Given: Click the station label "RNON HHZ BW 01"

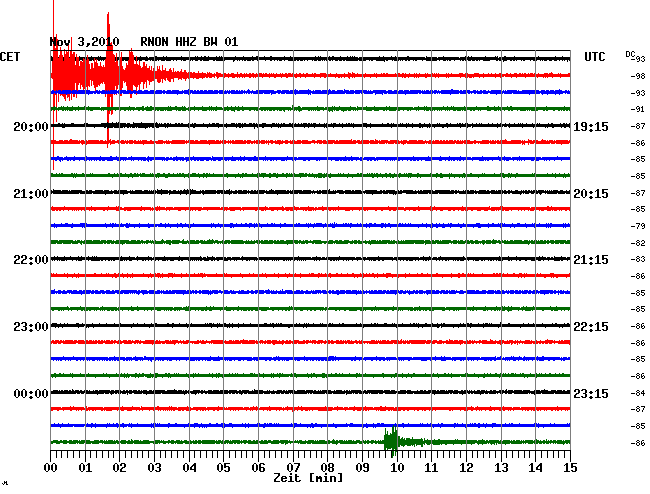Looking at the screenshot, I should tap(189, 42).
